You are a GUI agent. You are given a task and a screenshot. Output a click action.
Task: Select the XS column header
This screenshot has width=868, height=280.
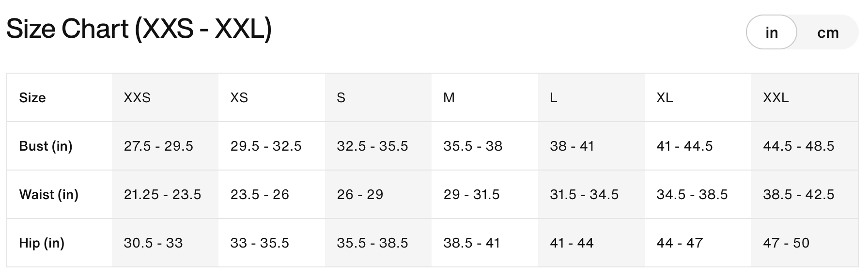(x=239, y=98)
